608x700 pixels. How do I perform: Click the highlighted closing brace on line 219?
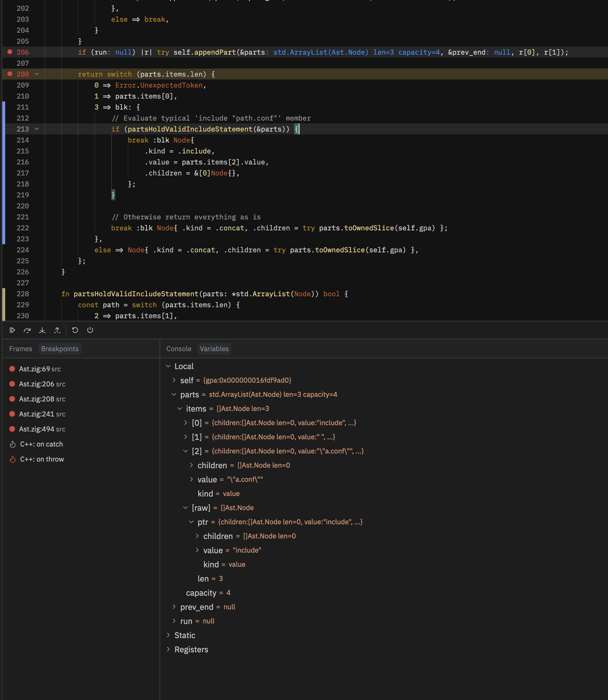[x=113, y=195]
